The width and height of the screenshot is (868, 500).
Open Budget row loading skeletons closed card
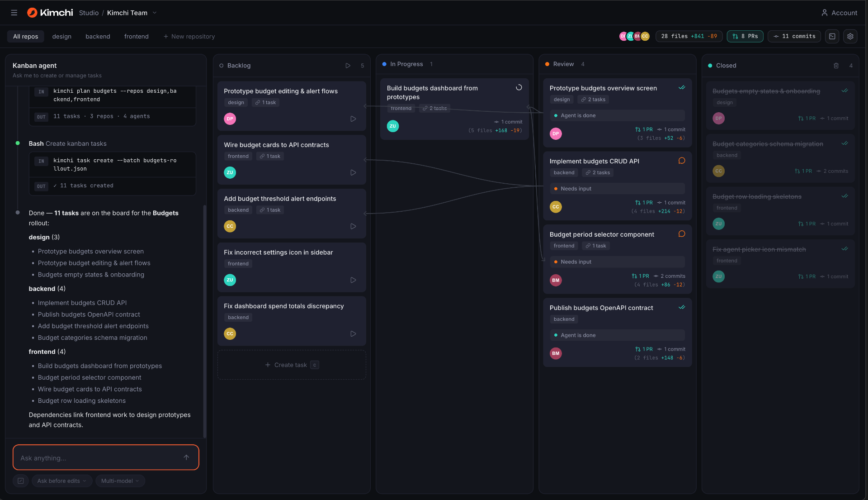tap(780, 211)
